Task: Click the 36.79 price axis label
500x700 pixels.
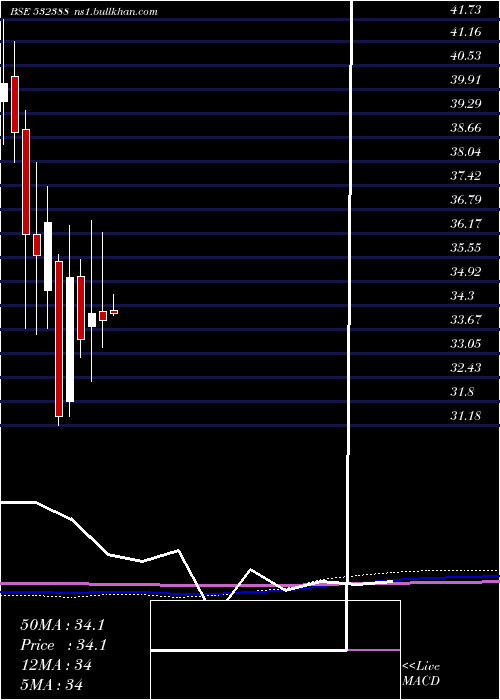Action: tap(466, 200)
